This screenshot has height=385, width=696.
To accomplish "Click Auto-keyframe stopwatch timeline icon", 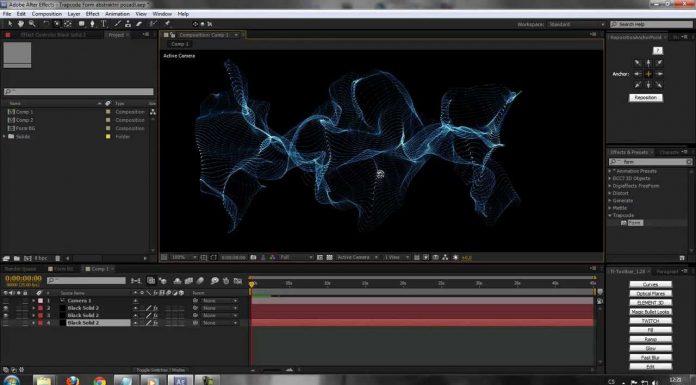I will coord(226,281).
